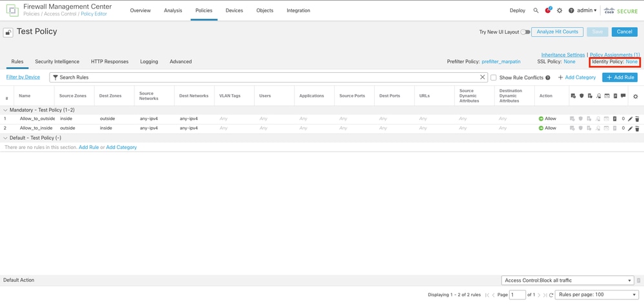Click the refresh rules icon in pagination
Image resolution: width=644 pixels, height=307 pixels.
(551, 295)
